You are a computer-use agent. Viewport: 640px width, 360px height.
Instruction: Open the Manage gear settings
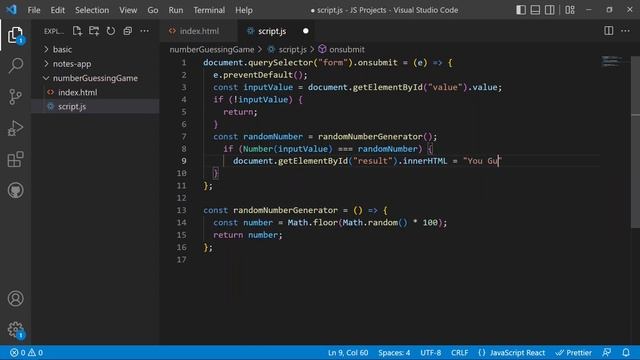(16, 329)
